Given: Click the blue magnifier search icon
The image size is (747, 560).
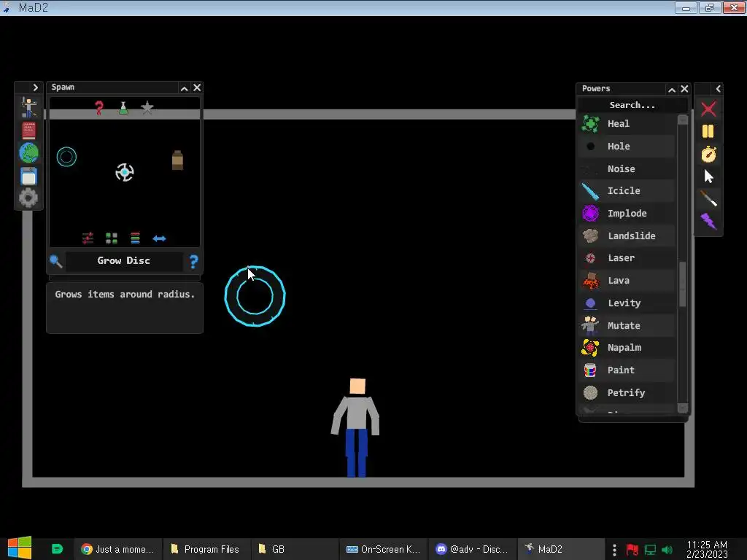Looking at the screenshot, I should pos(55,261).
